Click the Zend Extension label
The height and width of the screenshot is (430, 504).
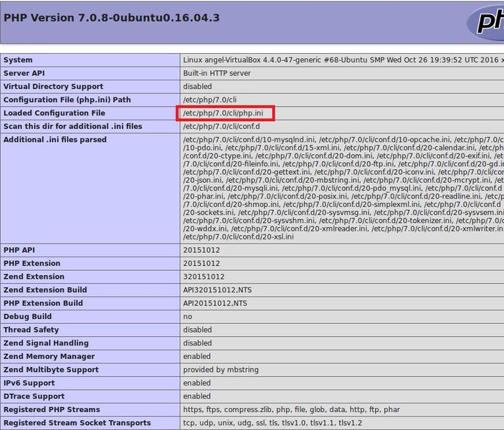pyautogui.click(x=34, y=277)
